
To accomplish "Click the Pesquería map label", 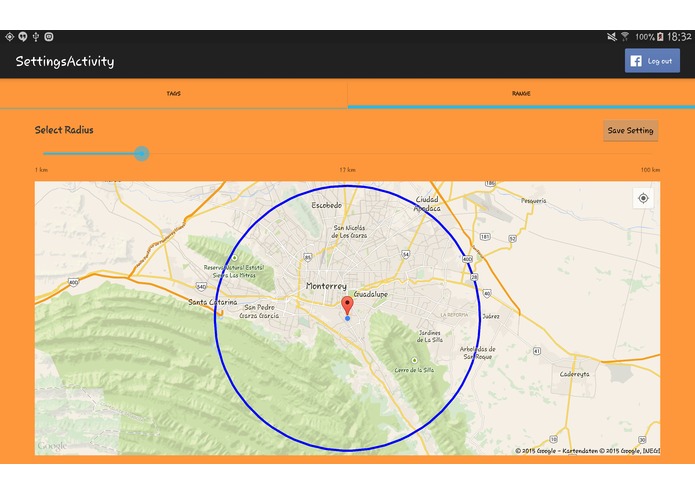I will coord(534,201).
